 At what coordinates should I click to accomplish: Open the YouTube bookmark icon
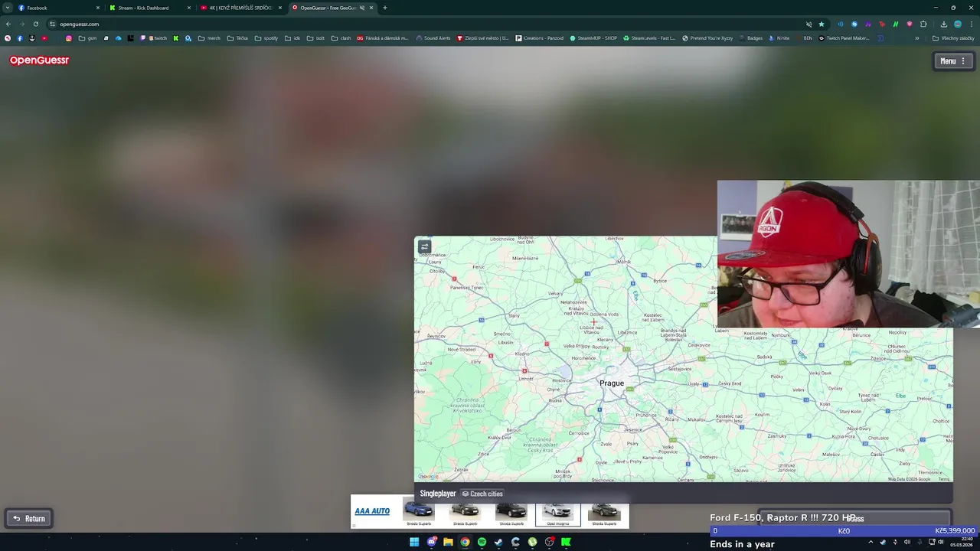pyautogui.click(x=44, y=38)
